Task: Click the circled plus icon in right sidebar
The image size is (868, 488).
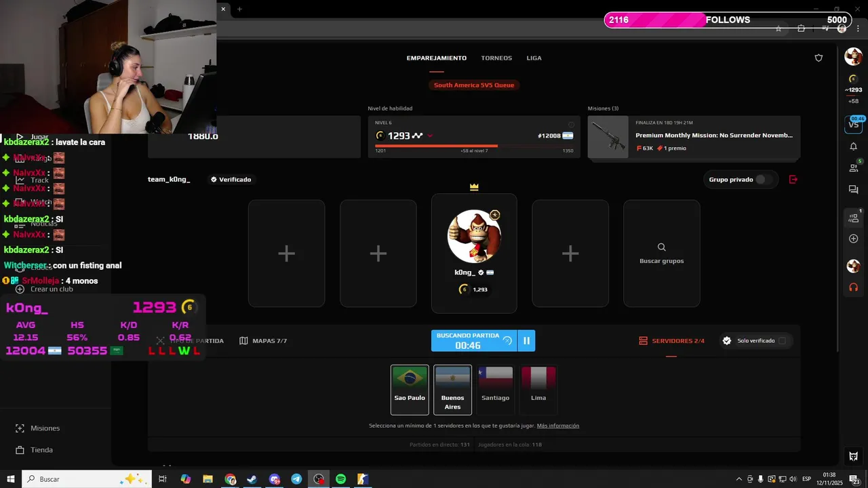Action: point(853,239)
